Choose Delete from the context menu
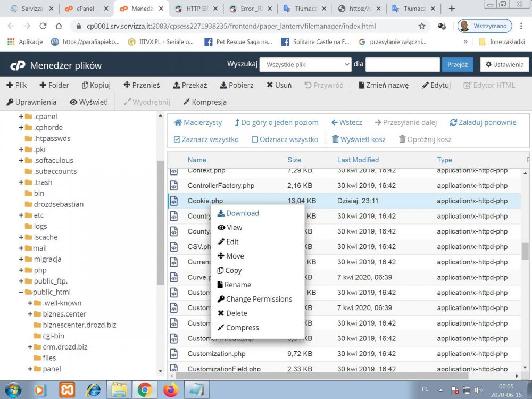The image size is (532, 399). (x=232, y=313)
